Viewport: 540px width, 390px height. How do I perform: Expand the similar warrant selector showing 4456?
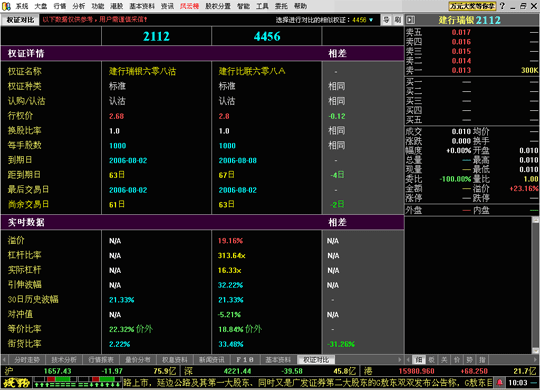coord(371,20)
